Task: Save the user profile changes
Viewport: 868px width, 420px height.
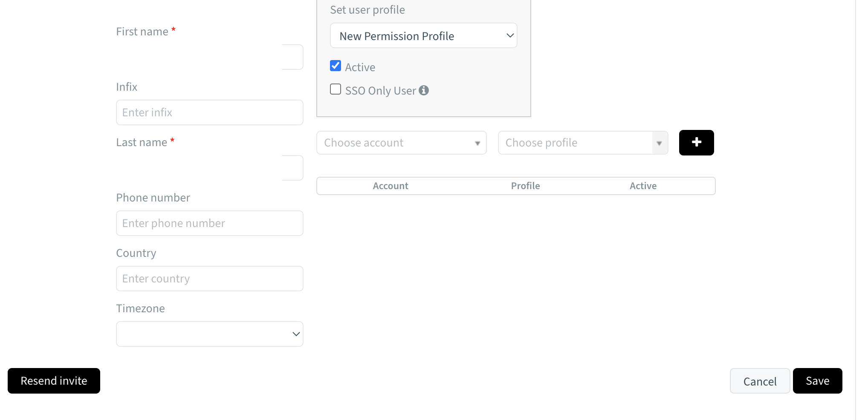Action: coord(817,380)
